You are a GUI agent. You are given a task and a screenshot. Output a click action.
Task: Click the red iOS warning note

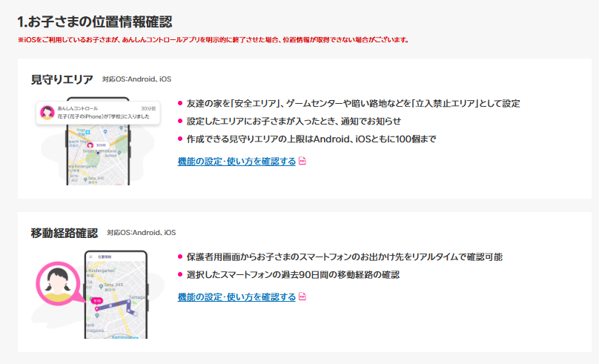pyautogui.click(x=214, y=40)
